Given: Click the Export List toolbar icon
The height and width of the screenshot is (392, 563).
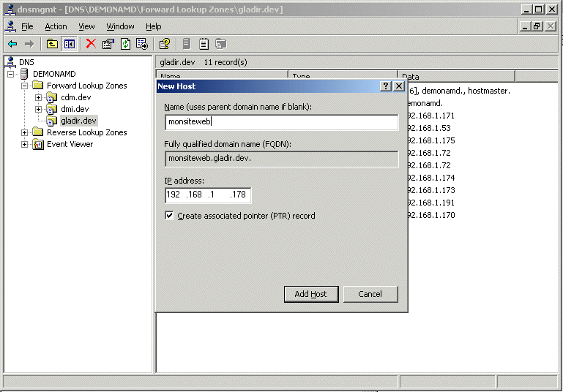Looking at the screenshot, I should (142, 44).
